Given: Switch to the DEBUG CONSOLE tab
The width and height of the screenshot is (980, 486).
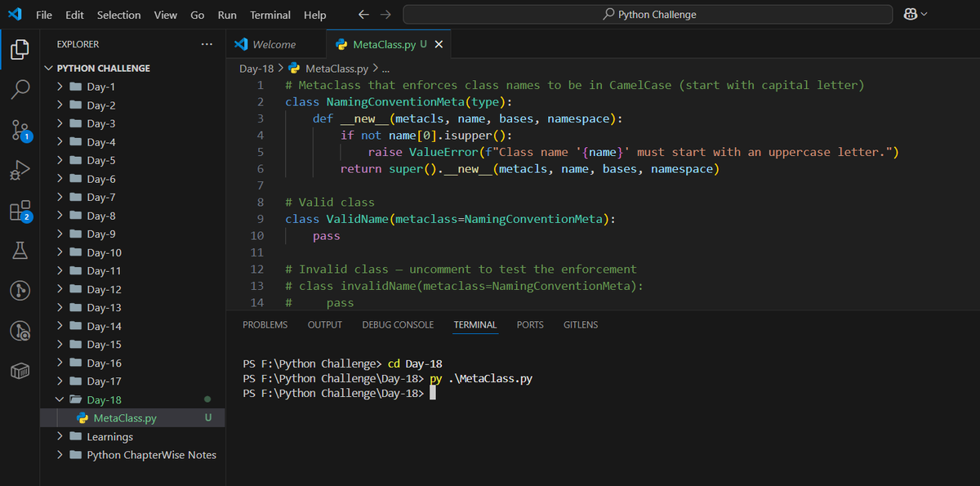Looking at the screenshot, I should (x=398, y=324).
